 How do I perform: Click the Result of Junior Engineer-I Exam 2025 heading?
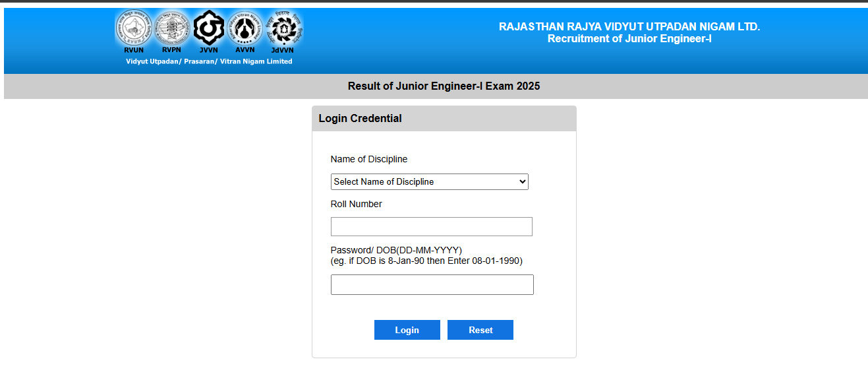point(444,86)
